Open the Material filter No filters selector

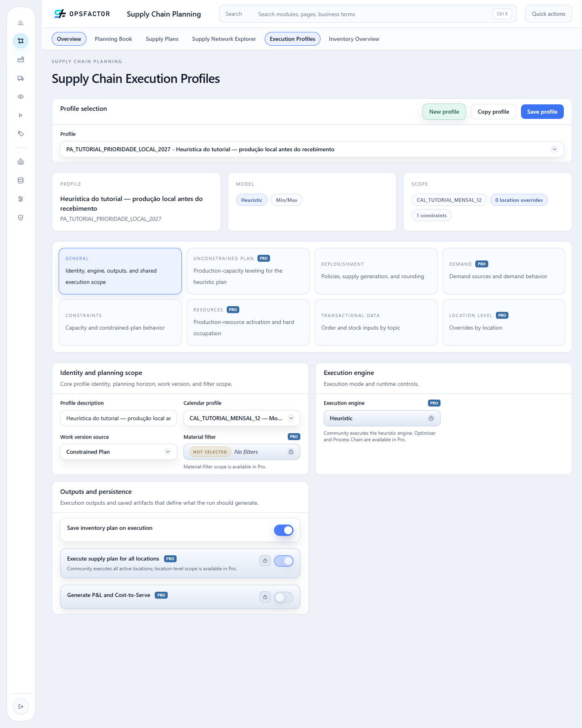point(242,452)
